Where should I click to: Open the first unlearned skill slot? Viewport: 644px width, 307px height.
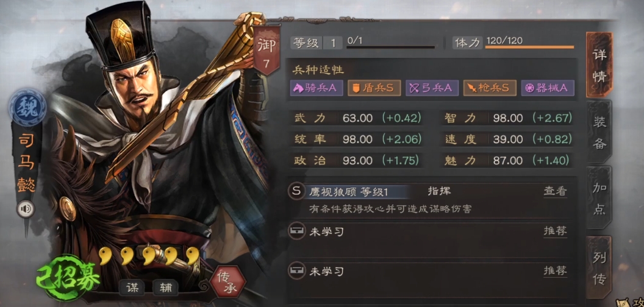296,231
